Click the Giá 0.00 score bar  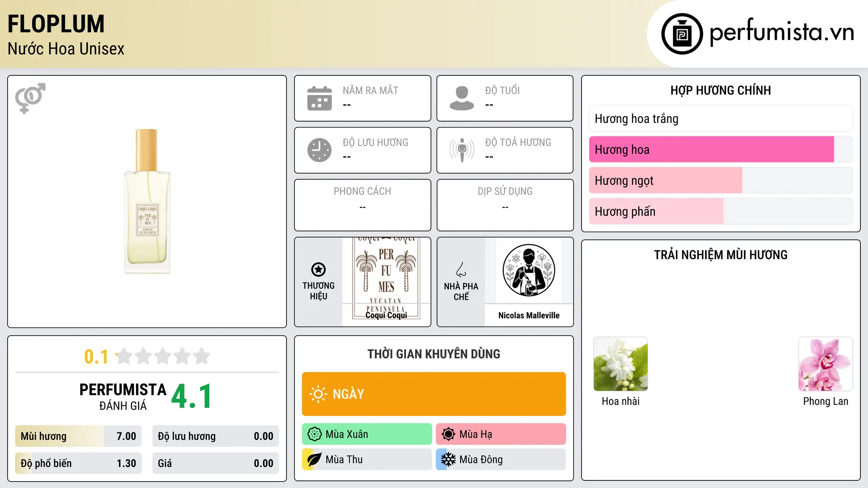tap(216, 463)
